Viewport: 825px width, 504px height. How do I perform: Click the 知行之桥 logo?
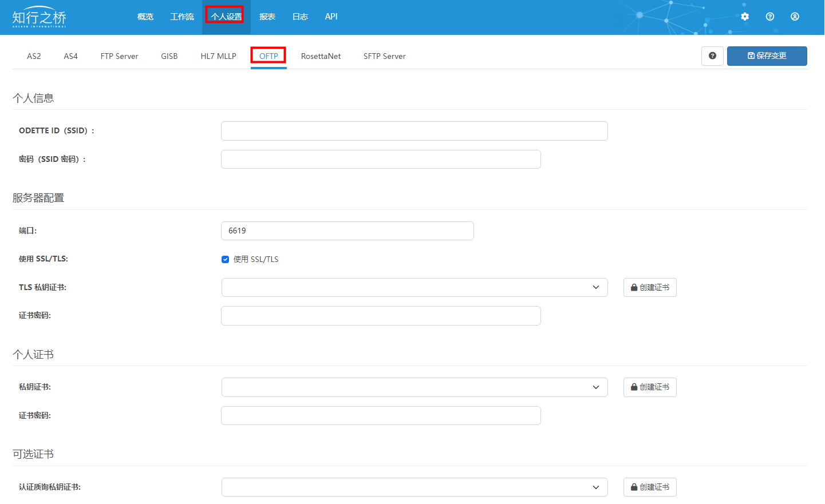click(39, 18)
